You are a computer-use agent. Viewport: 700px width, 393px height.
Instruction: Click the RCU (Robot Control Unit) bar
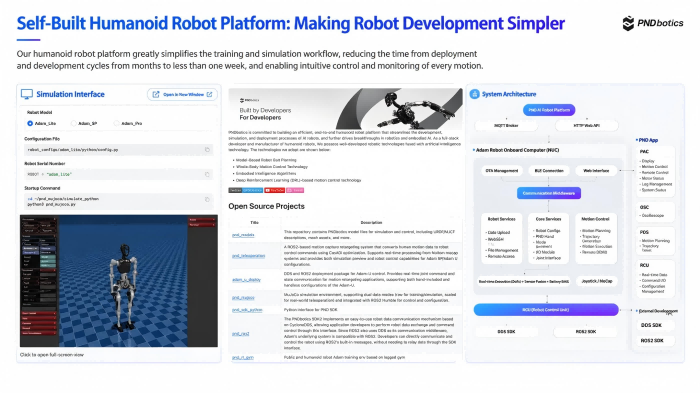[546, 309]
